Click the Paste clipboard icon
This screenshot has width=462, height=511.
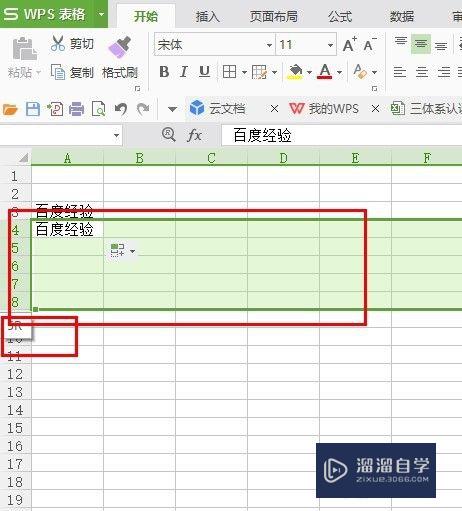(x=24, y=49)
